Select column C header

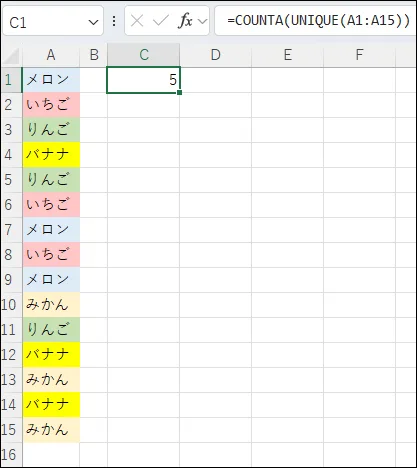tap(144, 55)
